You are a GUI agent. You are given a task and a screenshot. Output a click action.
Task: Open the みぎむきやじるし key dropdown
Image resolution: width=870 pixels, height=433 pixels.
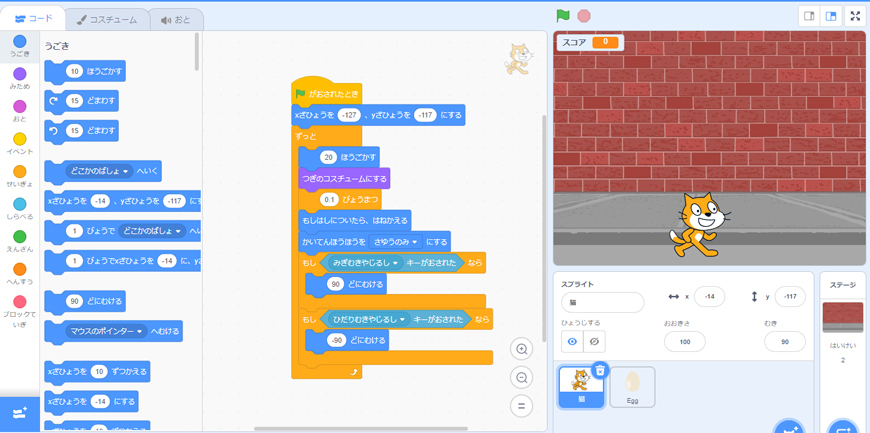(366, 263)
